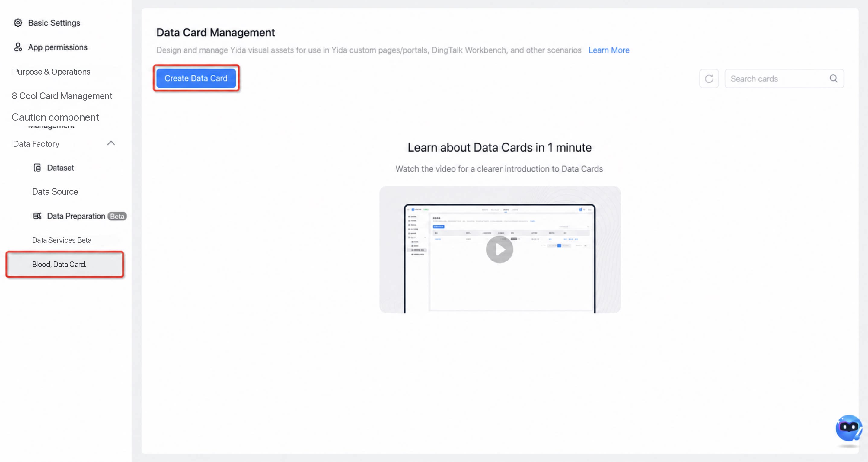This screenshot has width=868, height=462.
Task: Select Caution component in the sidebar
Action: tap(55, 117)
